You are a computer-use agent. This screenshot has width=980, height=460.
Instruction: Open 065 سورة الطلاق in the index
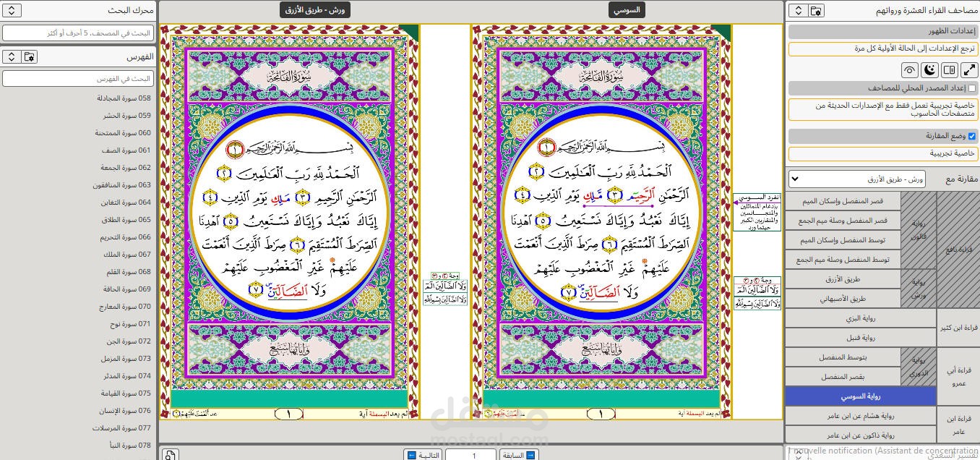[x=126, y=220]
